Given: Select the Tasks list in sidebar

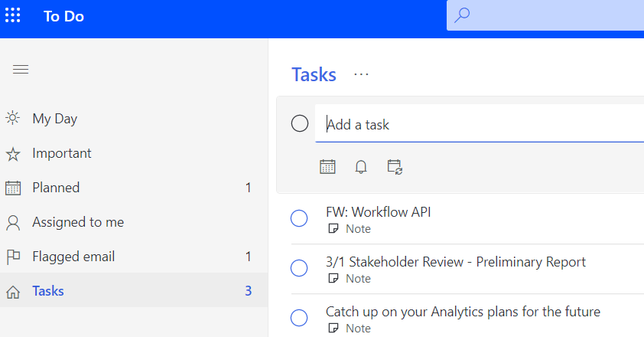Looking at the screenshot, I should pos(48,291).
